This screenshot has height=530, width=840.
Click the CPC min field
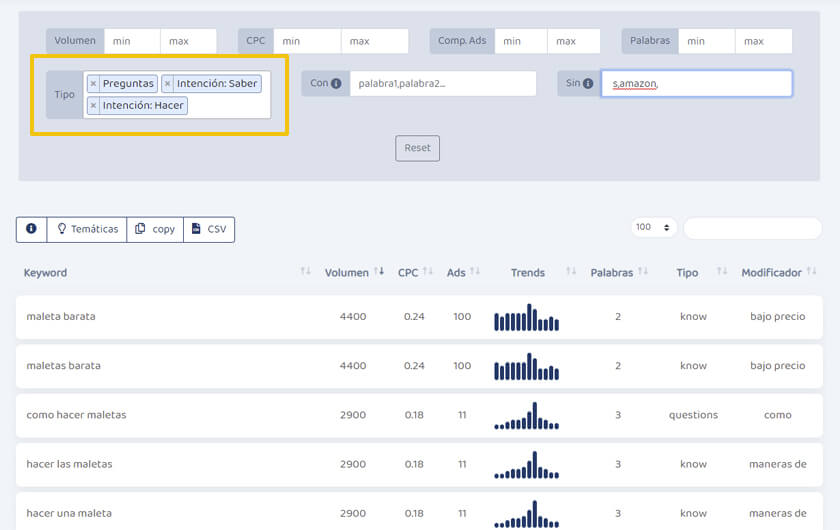307,41
